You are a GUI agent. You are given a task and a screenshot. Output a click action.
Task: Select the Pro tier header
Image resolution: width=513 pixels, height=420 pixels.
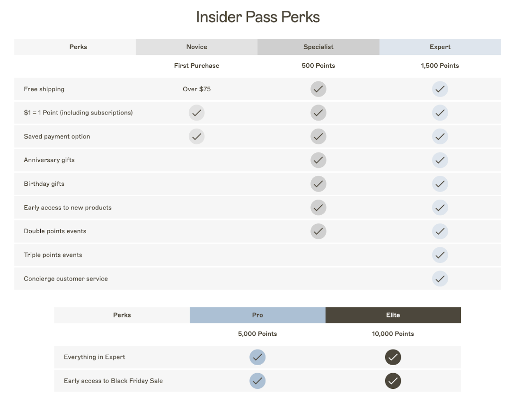pyautogui.click(x=257, y=315)
